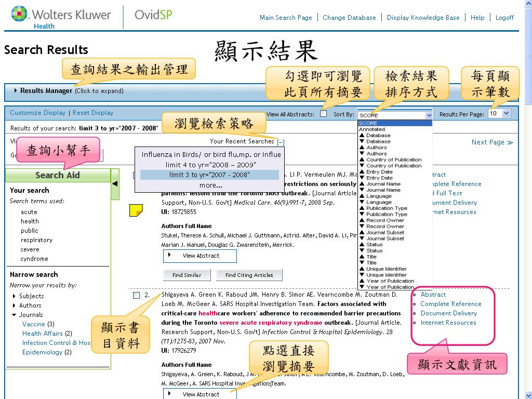Screen dimensions: 532x399
Task: Expand View Abstract for second result
Action: (200, 394)
